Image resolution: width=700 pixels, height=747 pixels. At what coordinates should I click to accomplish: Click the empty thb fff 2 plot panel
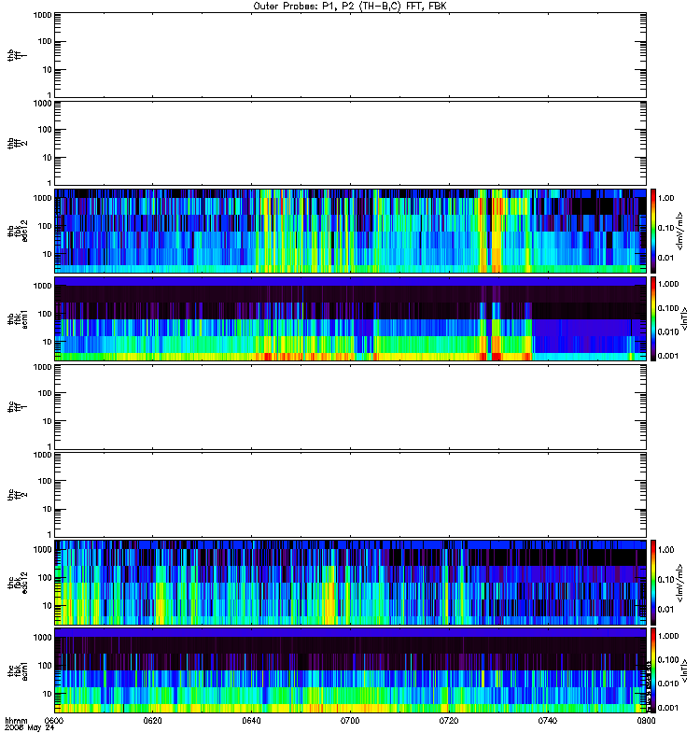tap(350, 143)
